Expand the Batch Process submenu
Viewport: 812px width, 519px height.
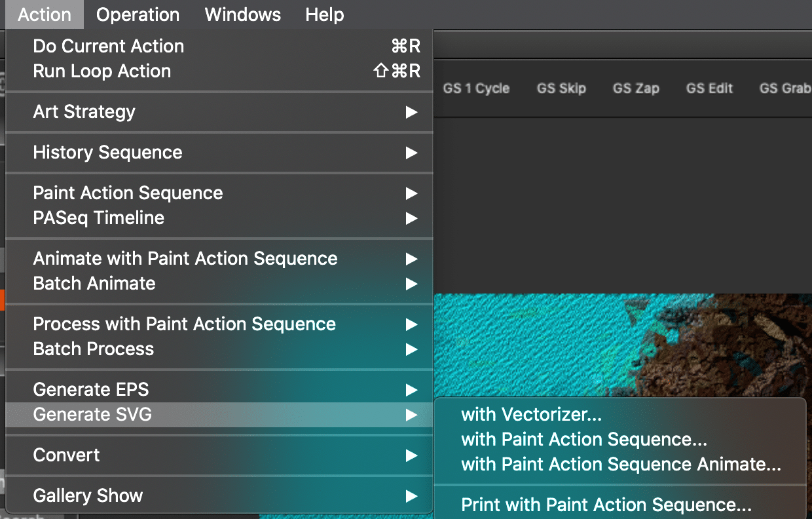[x=219, y=349]
